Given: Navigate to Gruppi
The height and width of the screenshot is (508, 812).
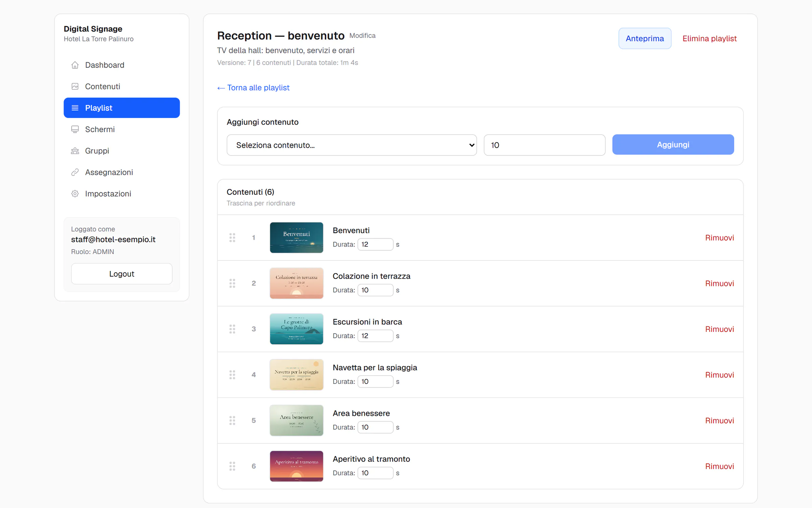Looking at the screenshot, I should click(122, 151).
